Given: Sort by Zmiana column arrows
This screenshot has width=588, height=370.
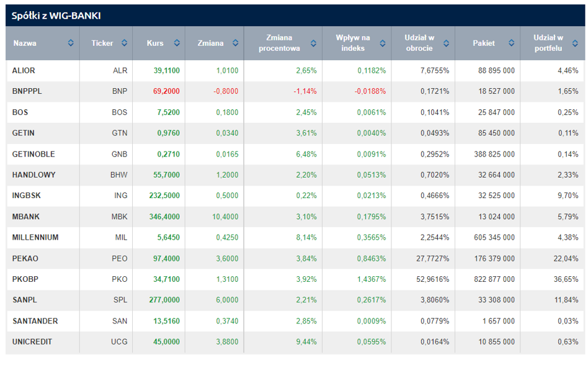Looking at the screenshot, I should click(235, 43).
